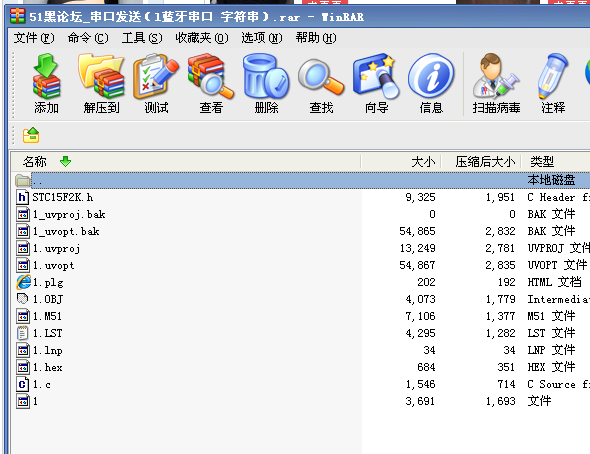Click the HEX 文件 type cell

(551, 367)
